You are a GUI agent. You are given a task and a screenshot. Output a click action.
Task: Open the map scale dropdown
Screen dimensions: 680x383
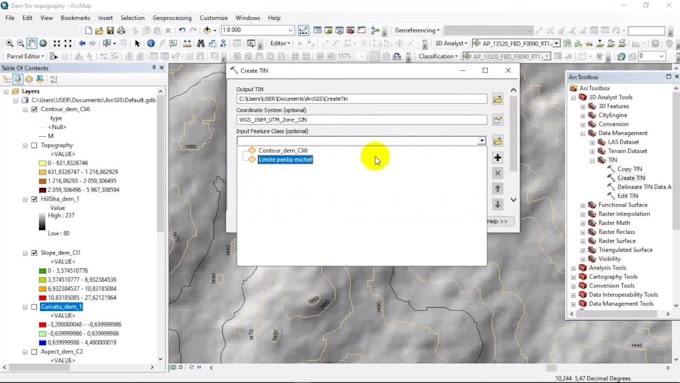pos(290,30)
